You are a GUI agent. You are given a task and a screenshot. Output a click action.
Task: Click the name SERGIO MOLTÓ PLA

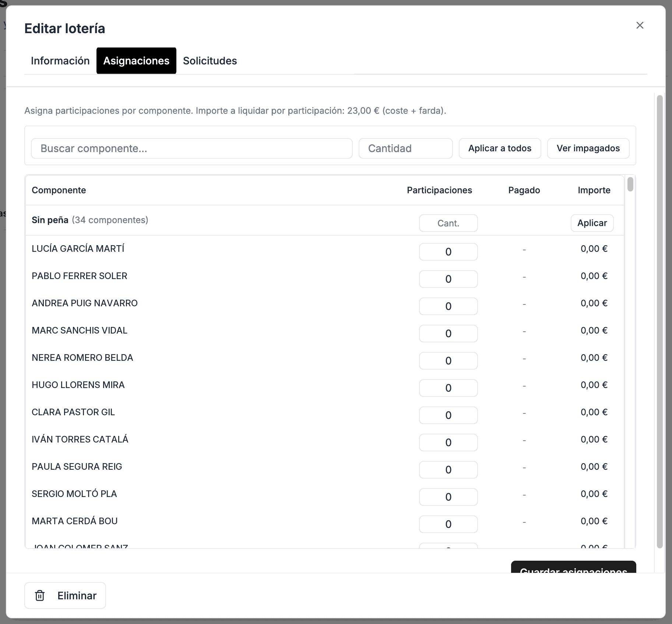click(74, 494)
